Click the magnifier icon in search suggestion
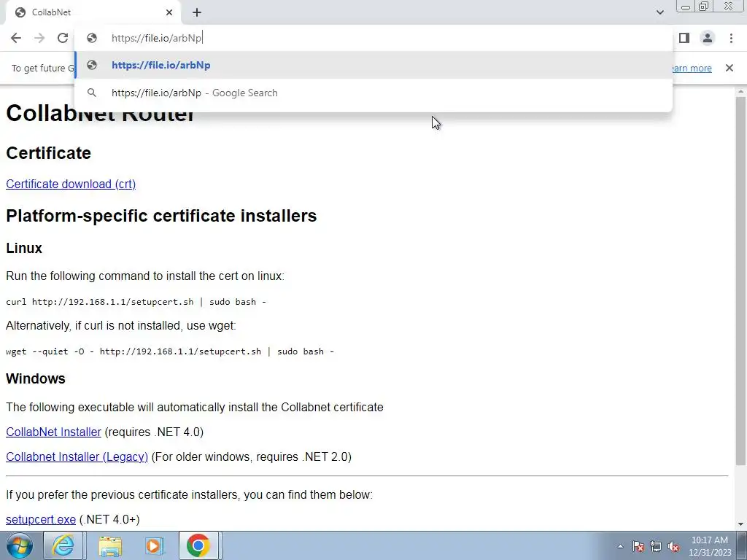The height and width of the screenshot is (560, 747). pyautogui.click(x=92, y=93)
